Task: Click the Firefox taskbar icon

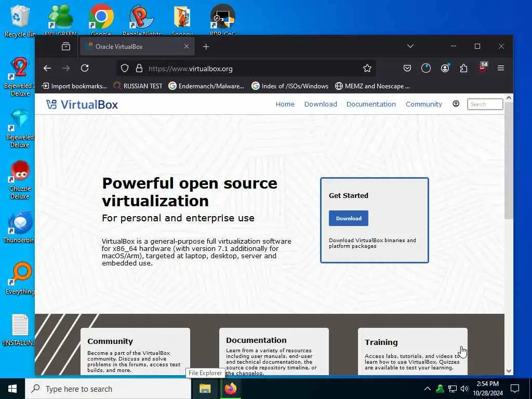Action: pyautogui.click(x=230, y=389)
